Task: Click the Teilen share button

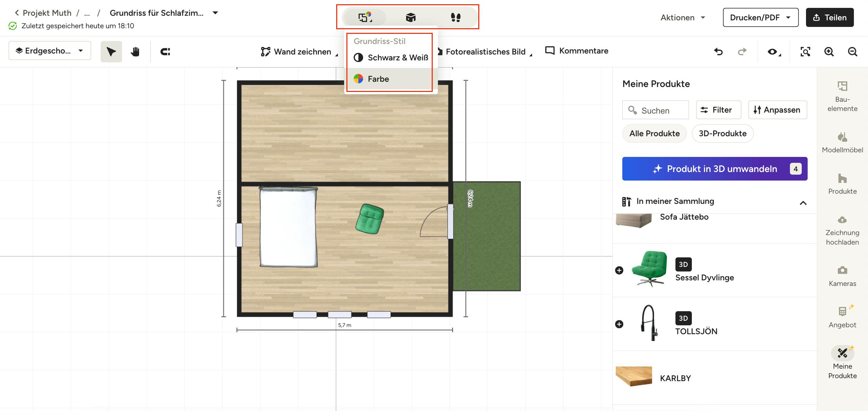Action: [x=829, y=17]
